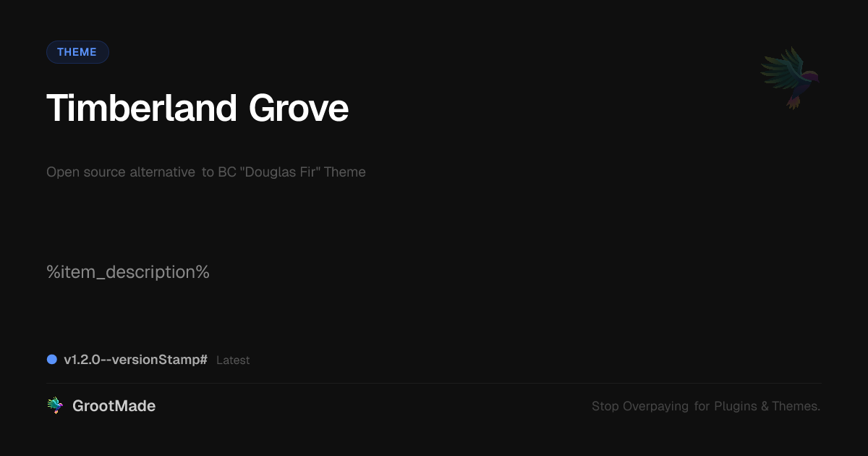Click the Stop Overpaying for Plugins tagline
The width and height of the screenshot is (868, 456).
coord(706,406)
